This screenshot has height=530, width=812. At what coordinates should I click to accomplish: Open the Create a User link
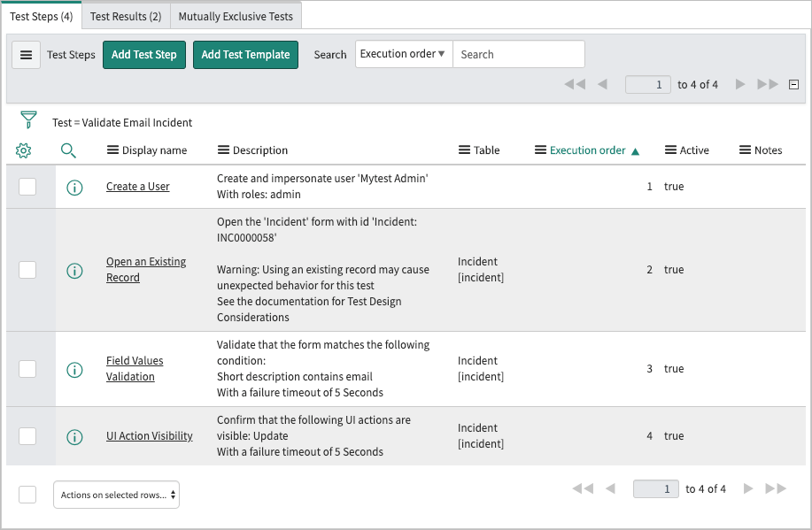pyautogui.click(x=138, y=187)
